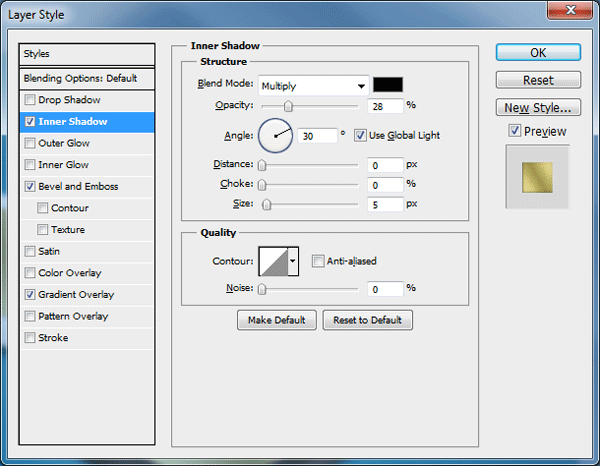Image resolution: width=600 pixels, height=466 pixels.
Task: Click the Size value field
Action: 385,205
